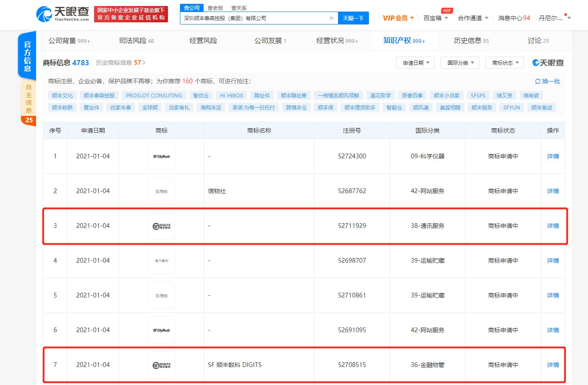The height and width of the screenshot is (385, 588).
Task: Clear the search box with X icon
Action: (332, 18)
